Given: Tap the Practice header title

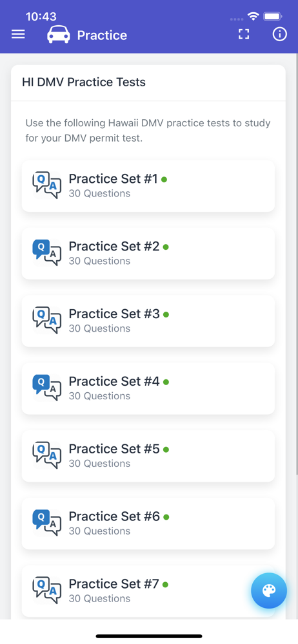Looking at the screenshot, I should (102, 35).
